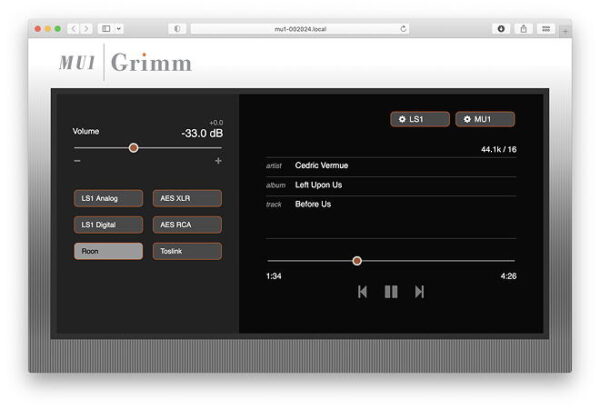Skip to the next track
600x410 pixels.
pos(420,292)
